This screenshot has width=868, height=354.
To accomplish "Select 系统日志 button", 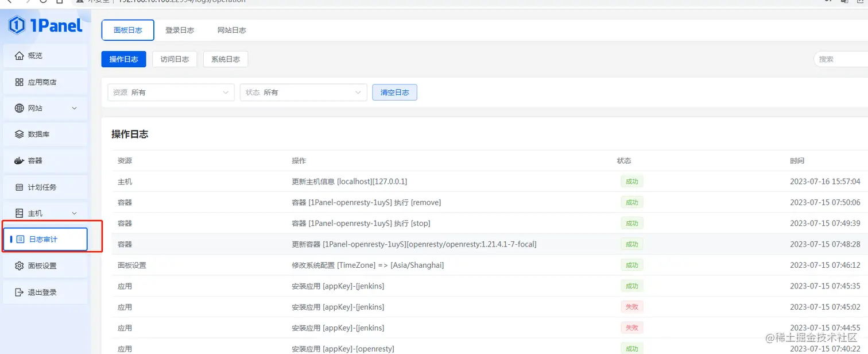I will point(226,59).
